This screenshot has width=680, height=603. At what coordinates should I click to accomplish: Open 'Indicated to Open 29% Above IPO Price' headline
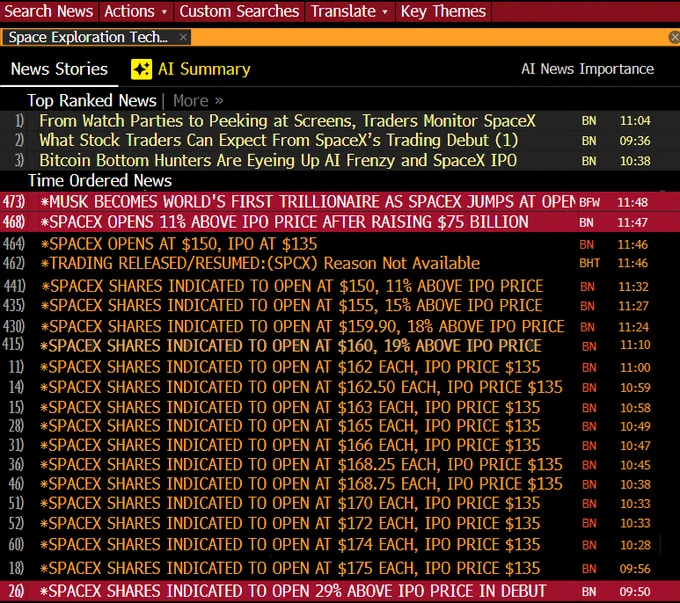coord(293,591)
